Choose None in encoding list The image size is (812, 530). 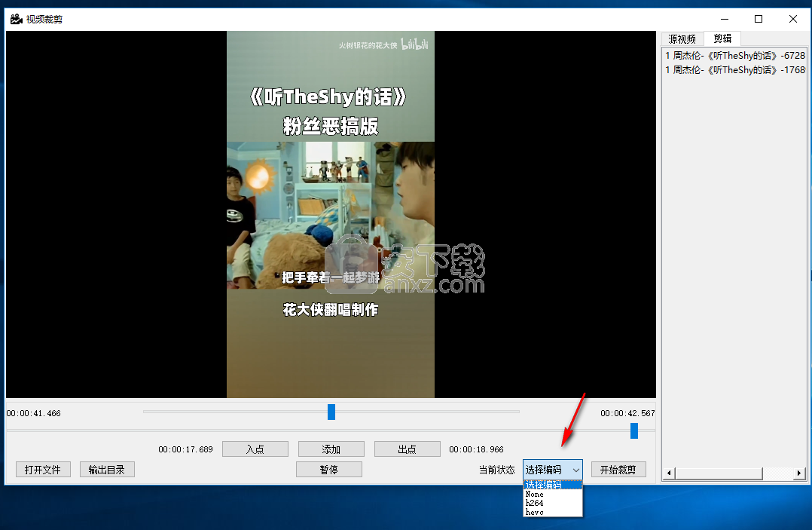click(553, 495)
